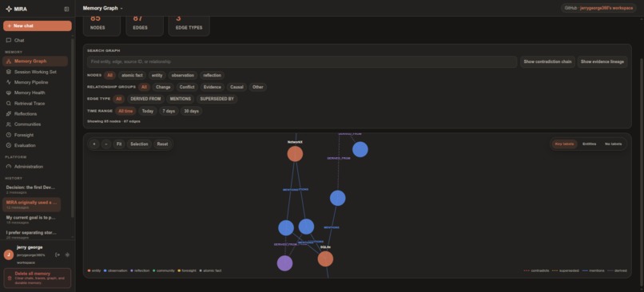This screenshot has width=644, height=292.
Task: Click the MIRA star logo
Action: pos(9,9)
